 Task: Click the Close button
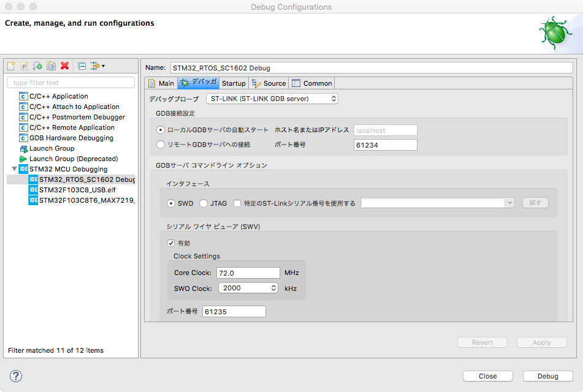tap(488, 376)
